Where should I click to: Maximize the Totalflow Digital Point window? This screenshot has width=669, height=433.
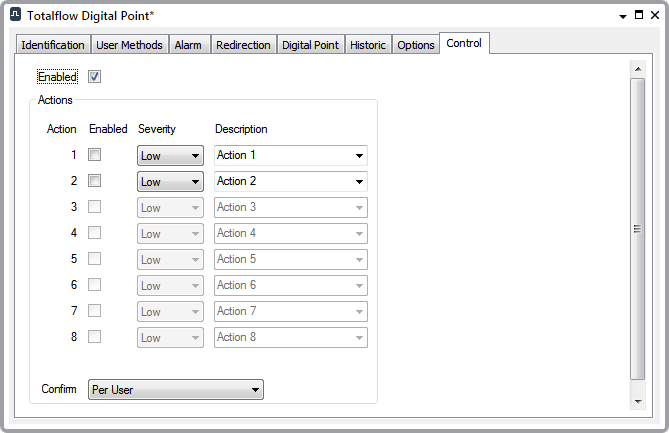click(x=638, y=15)
